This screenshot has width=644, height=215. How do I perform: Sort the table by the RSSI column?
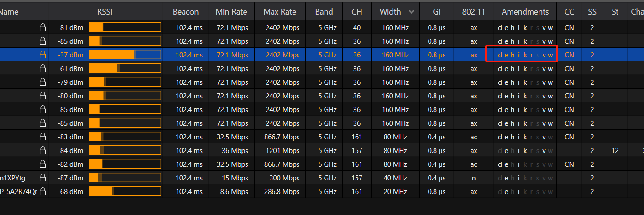[x=108, y=12]
